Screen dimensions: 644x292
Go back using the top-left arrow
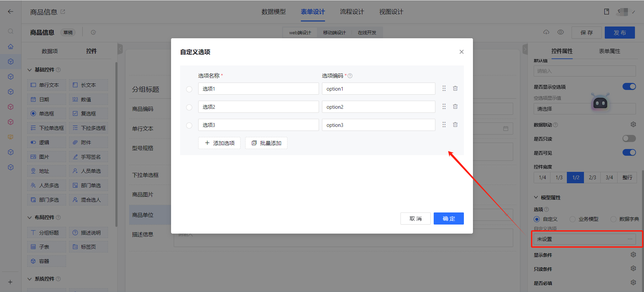click(11, 11)
